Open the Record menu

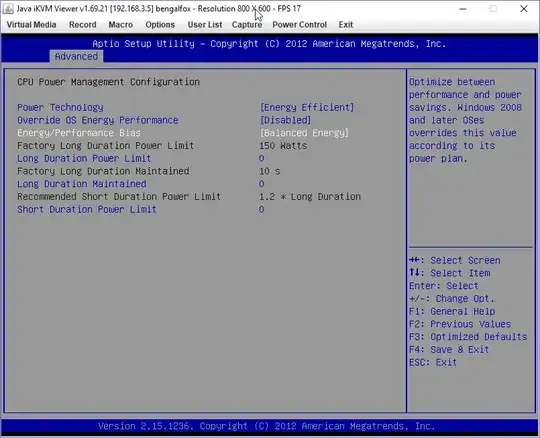(83, 25)
